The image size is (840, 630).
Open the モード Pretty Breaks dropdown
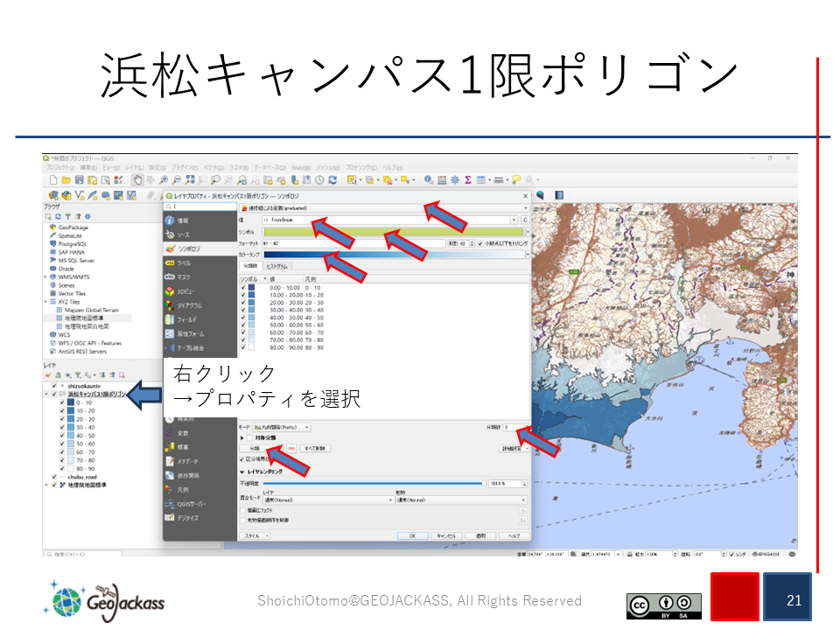pos(280,427)
